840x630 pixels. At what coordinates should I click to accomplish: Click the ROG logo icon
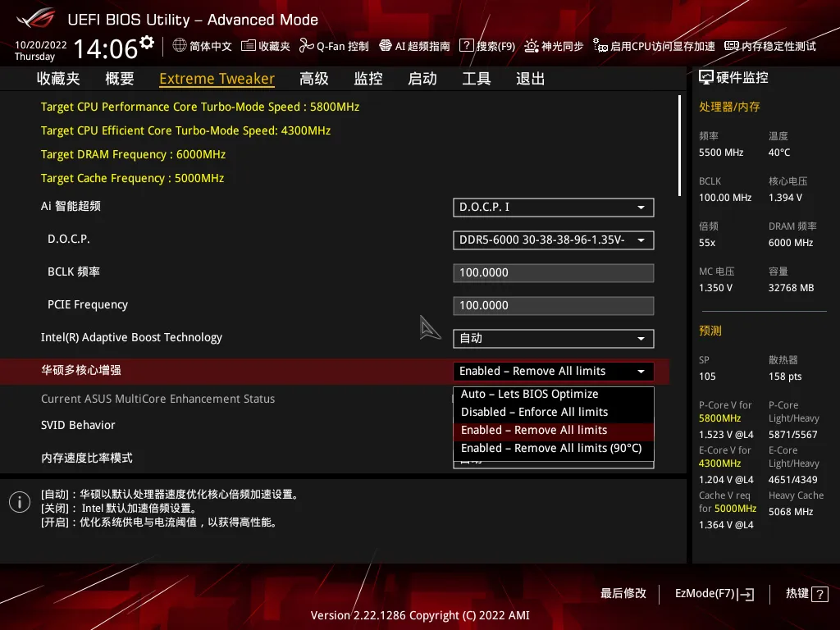pos(35,19)
